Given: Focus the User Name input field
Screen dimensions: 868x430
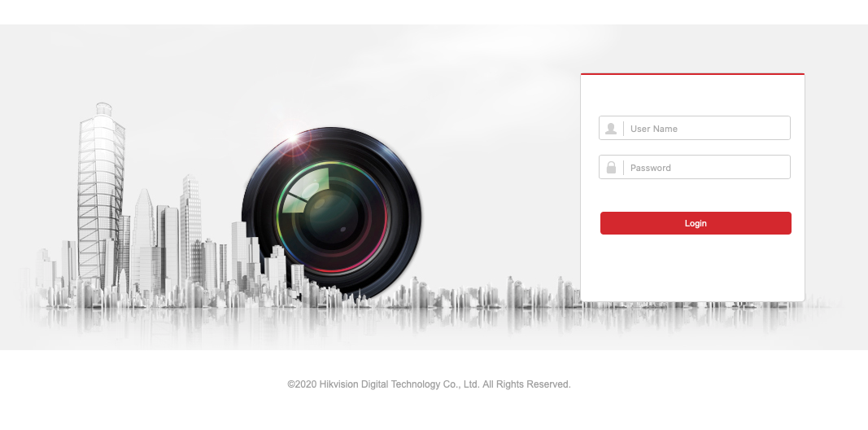Looking at the screenshot, I should (694, 128).
